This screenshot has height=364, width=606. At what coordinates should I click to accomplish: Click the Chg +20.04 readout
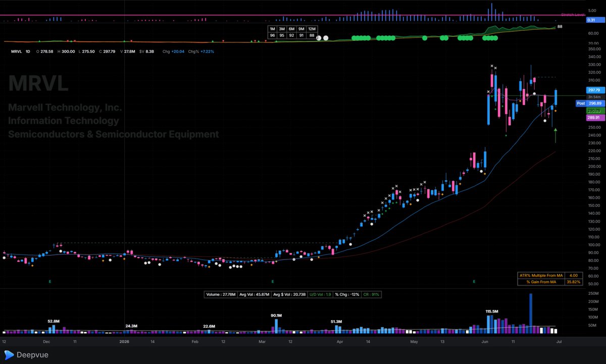coord(174,51)
